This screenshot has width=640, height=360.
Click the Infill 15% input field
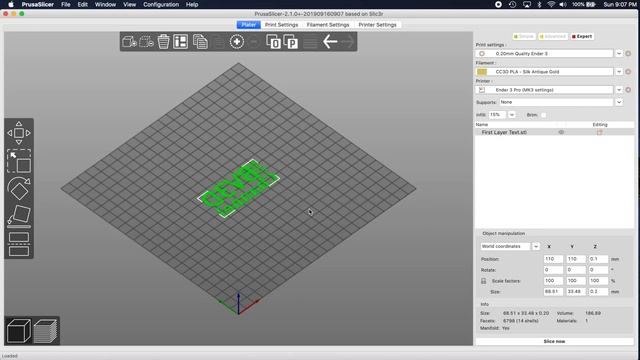pos(498,115)
